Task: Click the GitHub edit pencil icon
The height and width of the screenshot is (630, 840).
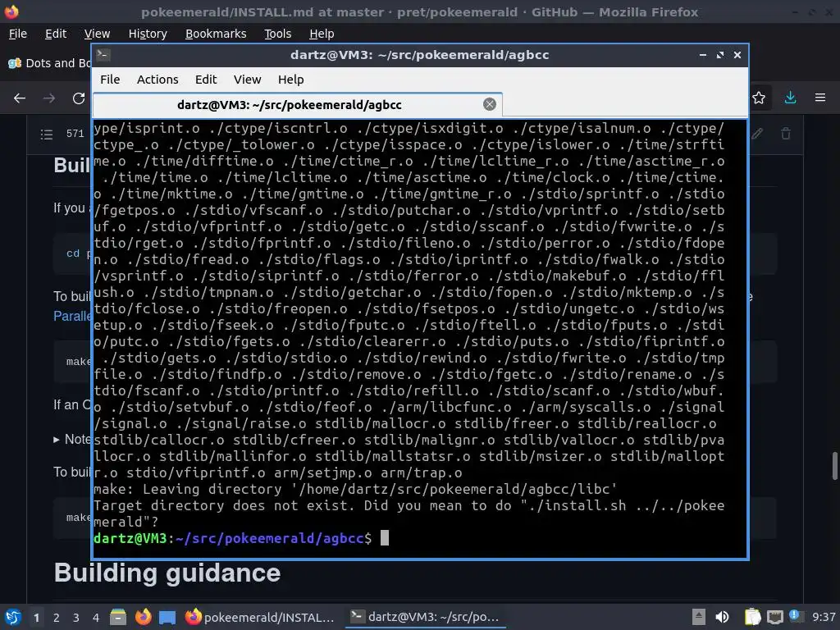Action: point(757,134)
